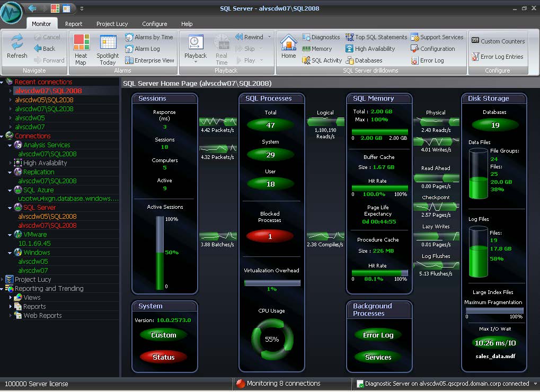
Task: Collapse the SQL Azure tree node
Action: coord(10,190)
